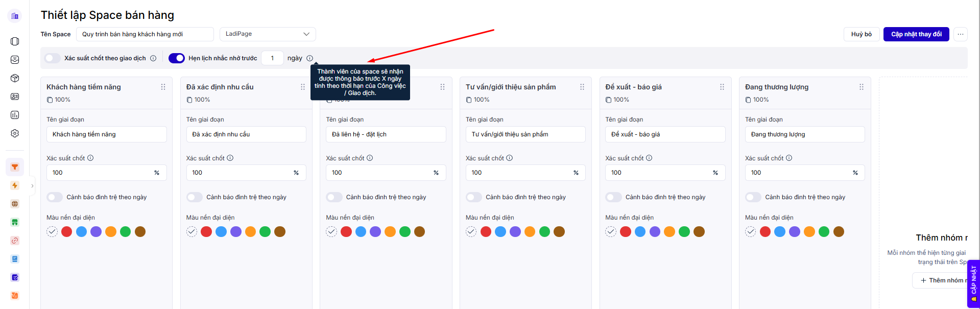This screenshot has width=980, height=309.
Task: Select red color for Khách hàng tiềm năng
Action: tap(66, 232)
